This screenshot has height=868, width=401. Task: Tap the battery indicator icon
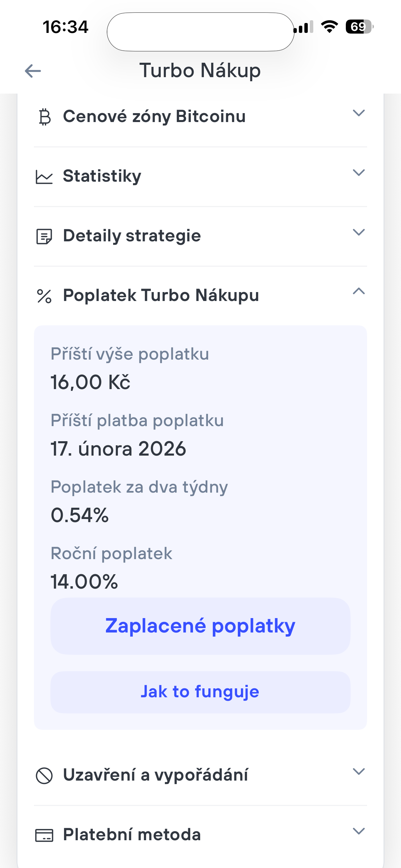coord(359,27)
